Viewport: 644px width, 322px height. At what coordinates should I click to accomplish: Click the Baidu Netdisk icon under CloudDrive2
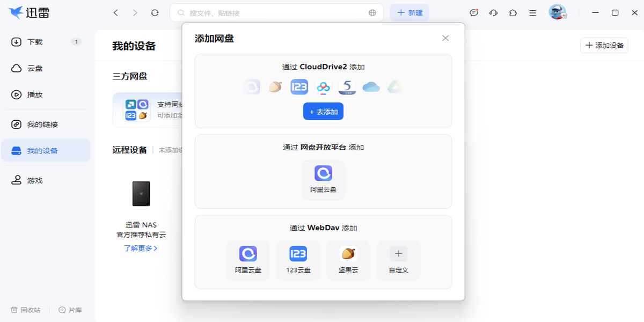tap(323, 87)
